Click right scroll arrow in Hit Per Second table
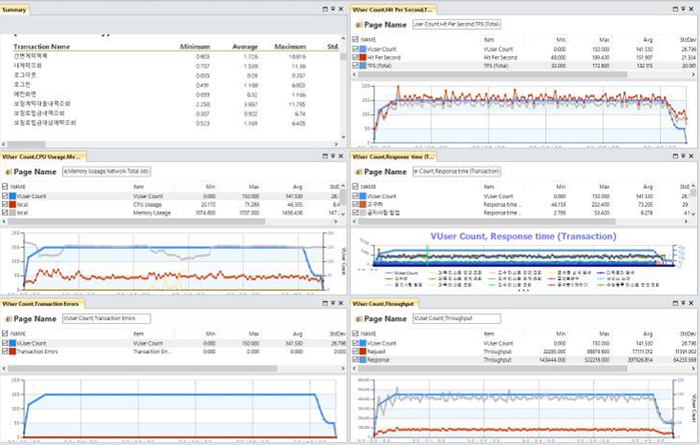 point(693,75)
